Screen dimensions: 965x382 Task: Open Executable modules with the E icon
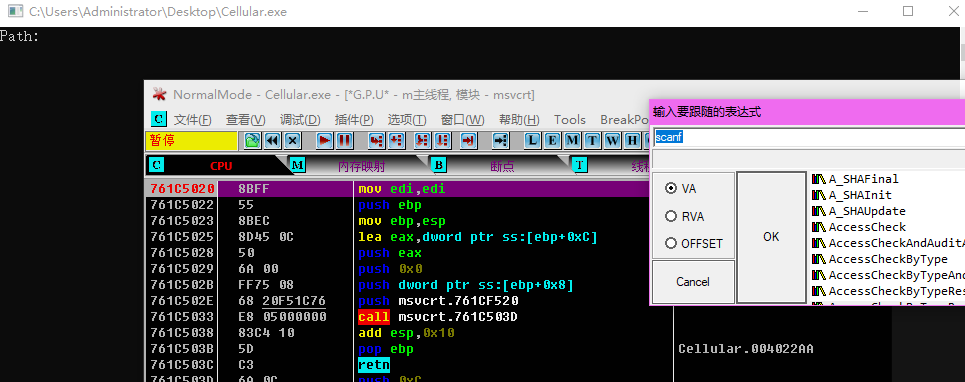click(553, 141)
